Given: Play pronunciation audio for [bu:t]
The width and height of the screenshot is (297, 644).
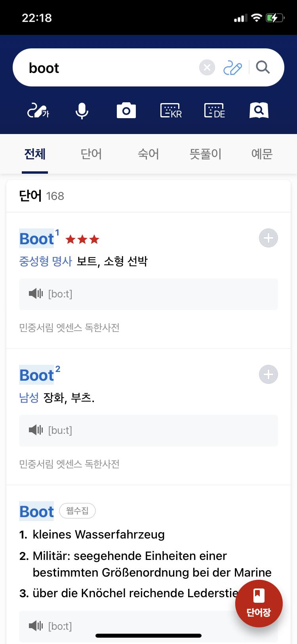Looking at the screenshot, I should (x=36, y=430).
